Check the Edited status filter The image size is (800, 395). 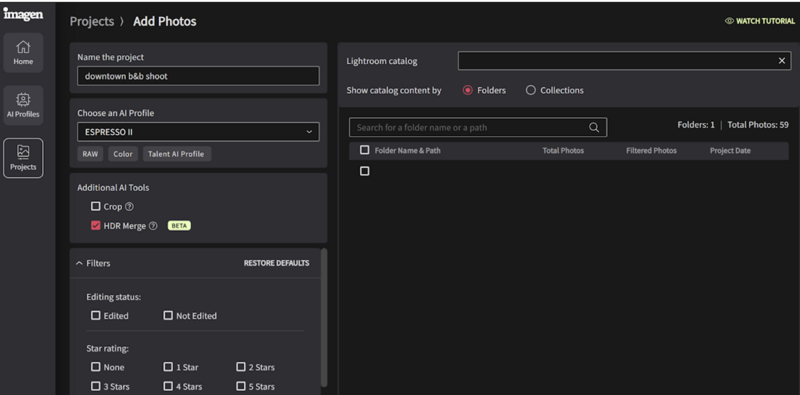click(x=95, y=315)
